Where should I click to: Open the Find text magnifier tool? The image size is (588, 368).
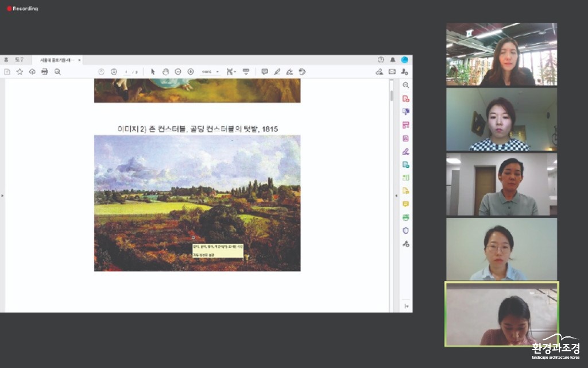tap(57, 72)
